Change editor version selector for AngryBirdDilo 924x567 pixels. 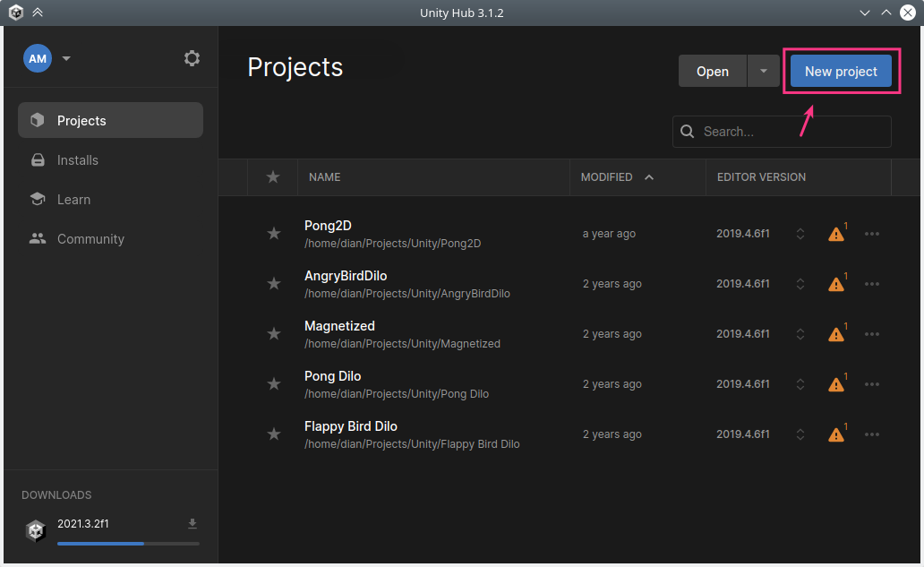coord(800,284)
